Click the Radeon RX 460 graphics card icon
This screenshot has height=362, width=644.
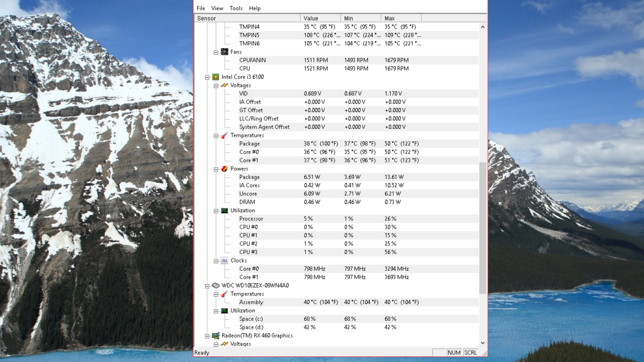tap(215, 335)
